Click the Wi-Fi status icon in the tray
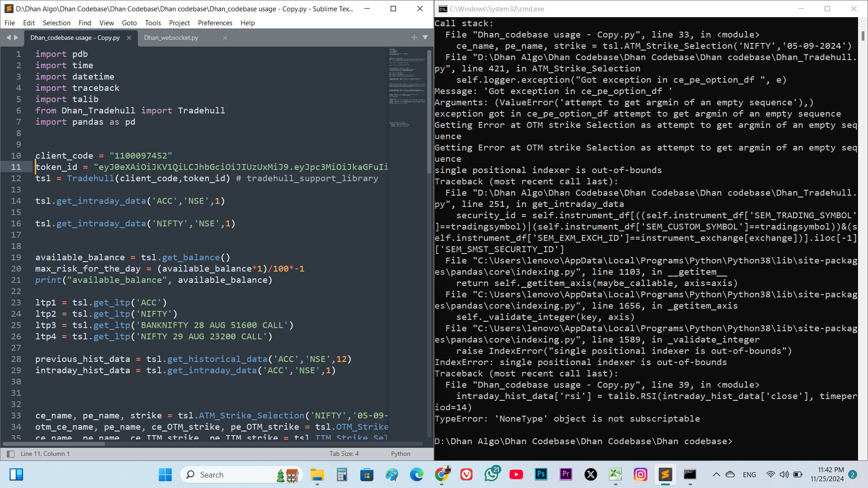Image resolution: width=868 pixels, height=488 pixels. (770, 474)
